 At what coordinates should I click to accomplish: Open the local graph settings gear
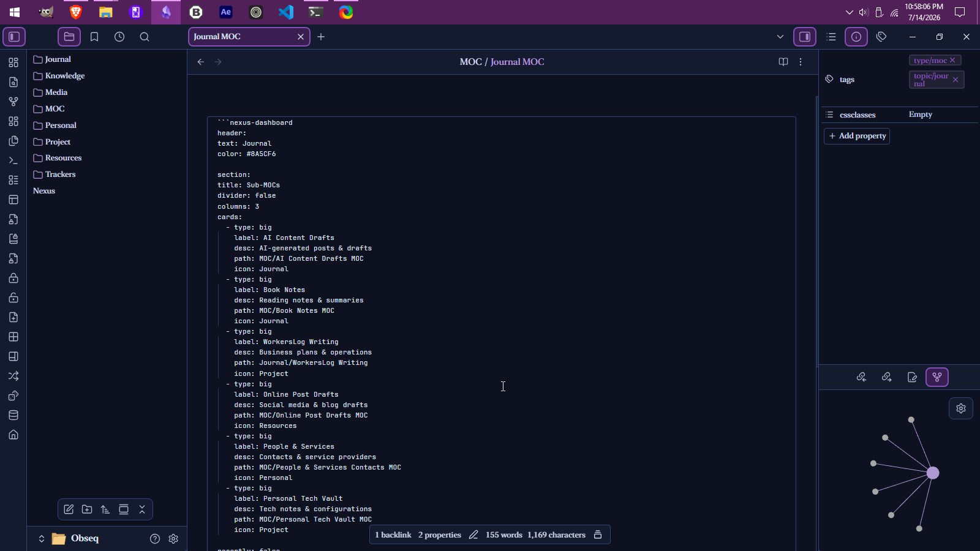click(961, 408)
